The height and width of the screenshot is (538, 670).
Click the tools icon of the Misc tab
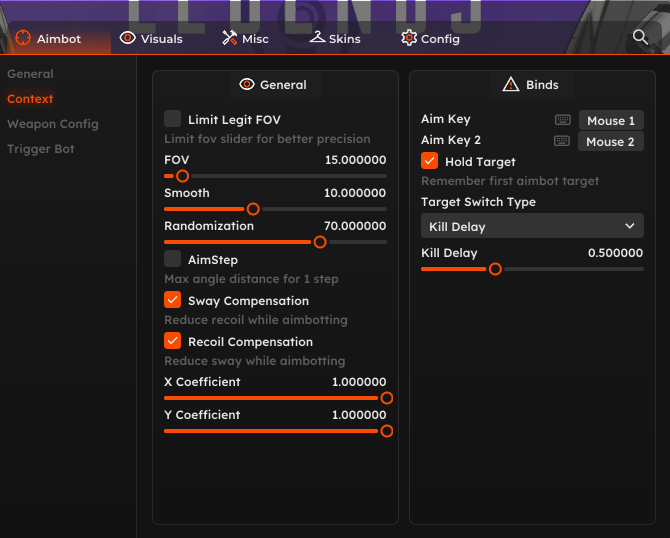pos(230,38)
